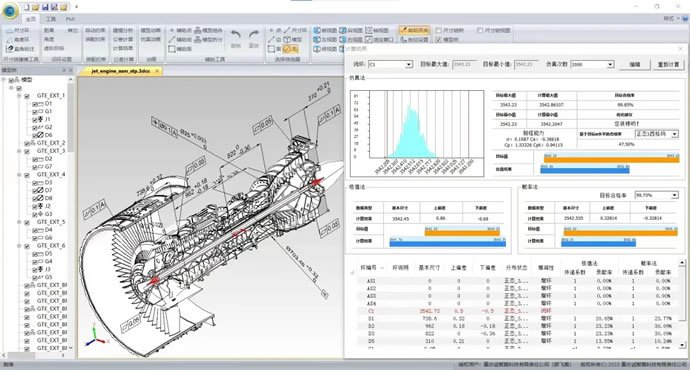Select the 尺寸环 dimension loop tool
Screen dimensions: 690x370
coord(18,30)
